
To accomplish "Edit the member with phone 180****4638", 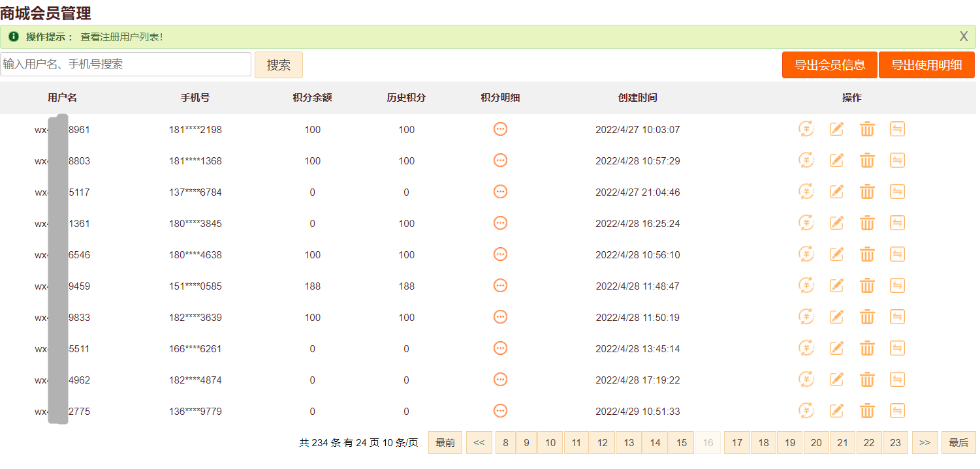I will click(x=836, y=254).
